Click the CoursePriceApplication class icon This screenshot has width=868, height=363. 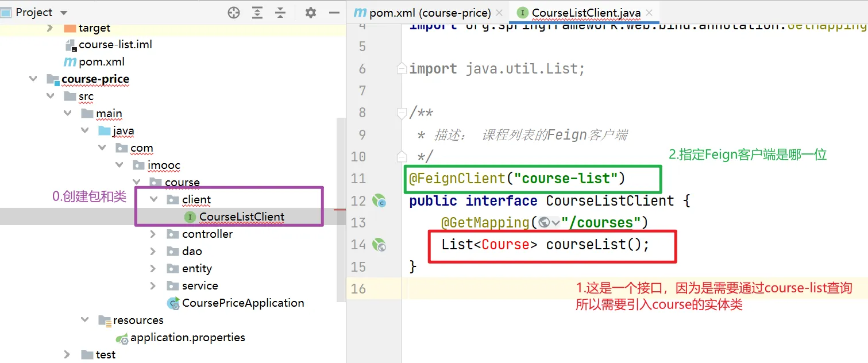(173, 303)
